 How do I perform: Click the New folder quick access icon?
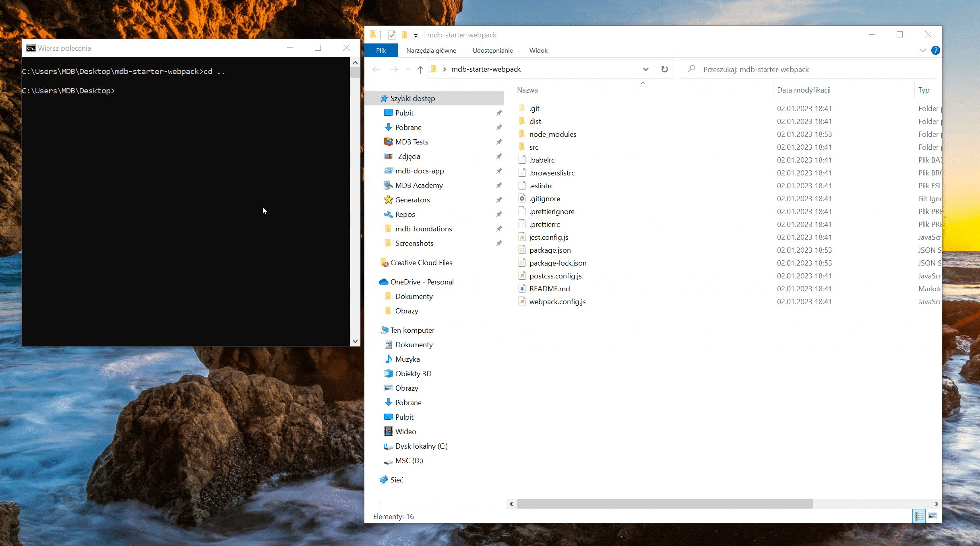coord(405,35)
